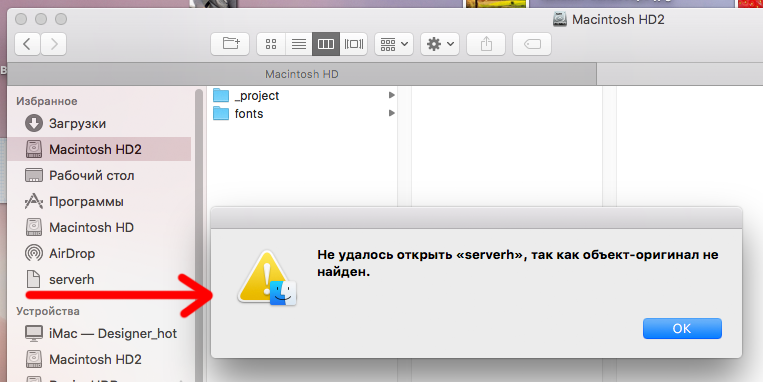Select Macintosh HD2 under Избранное
Viewport: 763px width, 382px height.
click(99, 149)
